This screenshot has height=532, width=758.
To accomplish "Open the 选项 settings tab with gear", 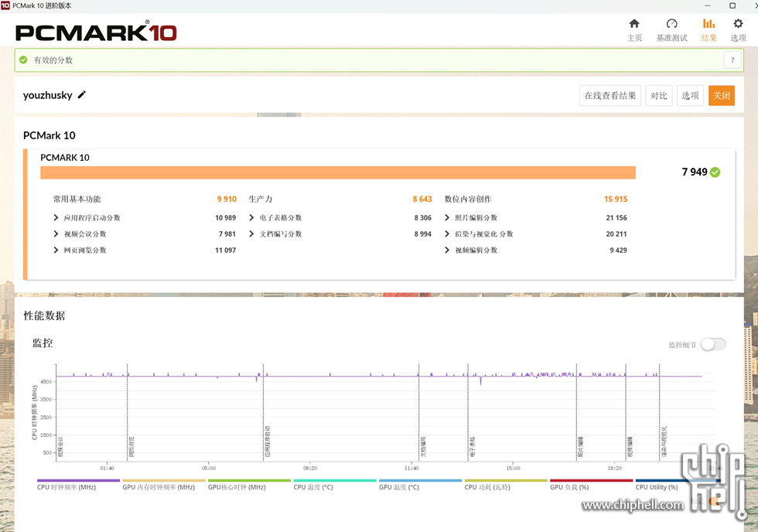I will pos(738,30).
